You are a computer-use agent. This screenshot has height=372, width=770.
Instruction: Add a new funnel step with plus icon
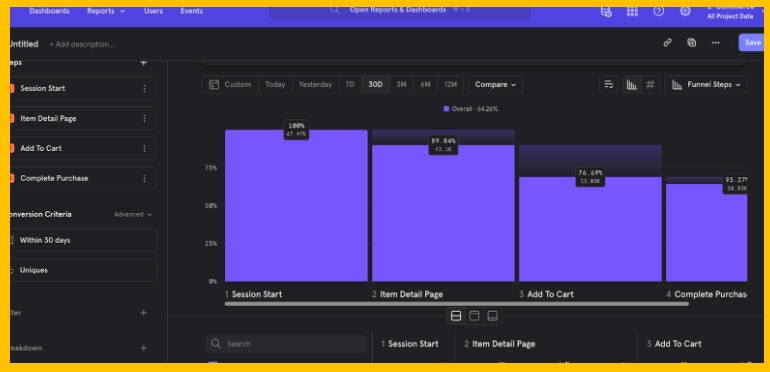click(143, 63)
